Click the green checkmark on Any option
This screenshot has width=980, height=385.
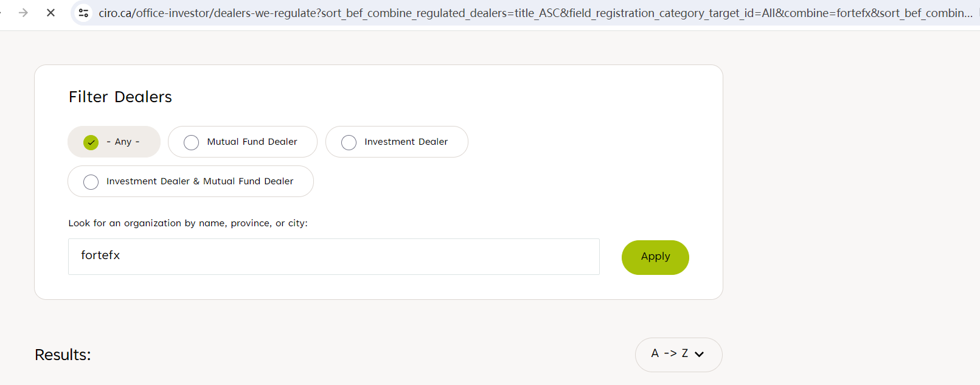pos(91,142)
